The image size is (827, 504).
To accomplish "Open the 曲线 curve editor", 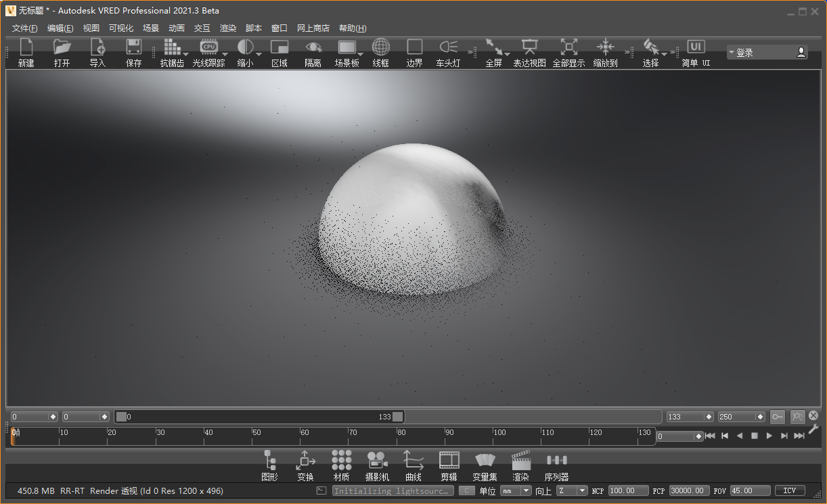I will (x=413, y=461).
